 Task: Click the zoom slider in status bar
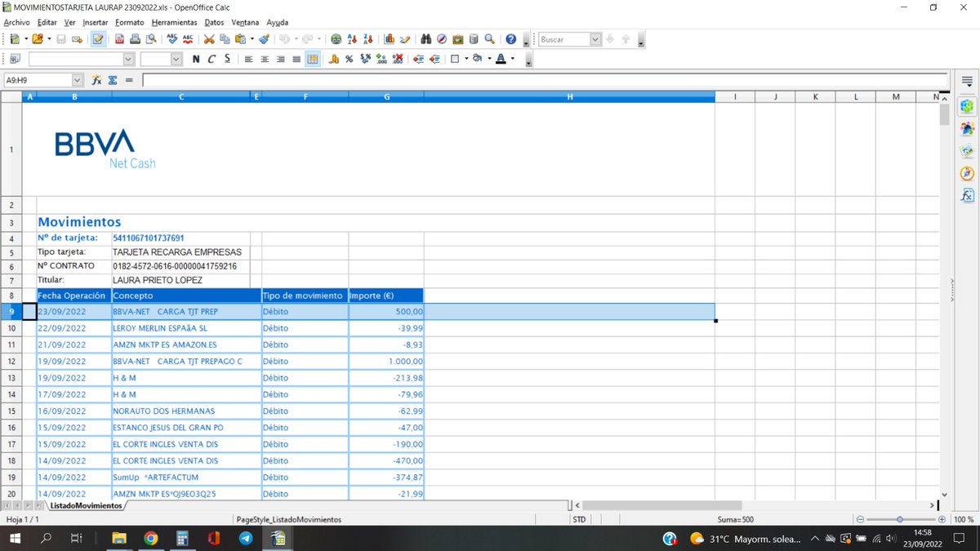click(901, 519)
